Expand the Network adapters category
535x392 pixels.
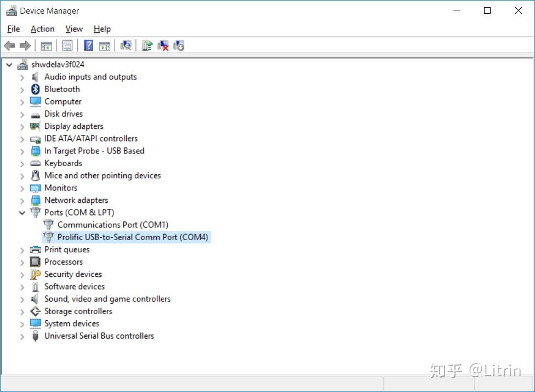[x=22, y=200]
